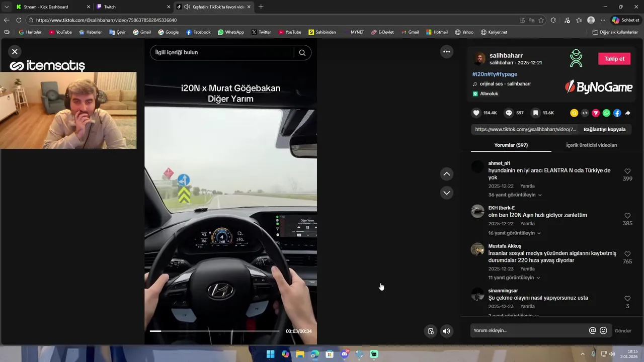Open the three-dot more options menu
The width and height of the screenshot is (644, 362).
pos(446,51)
